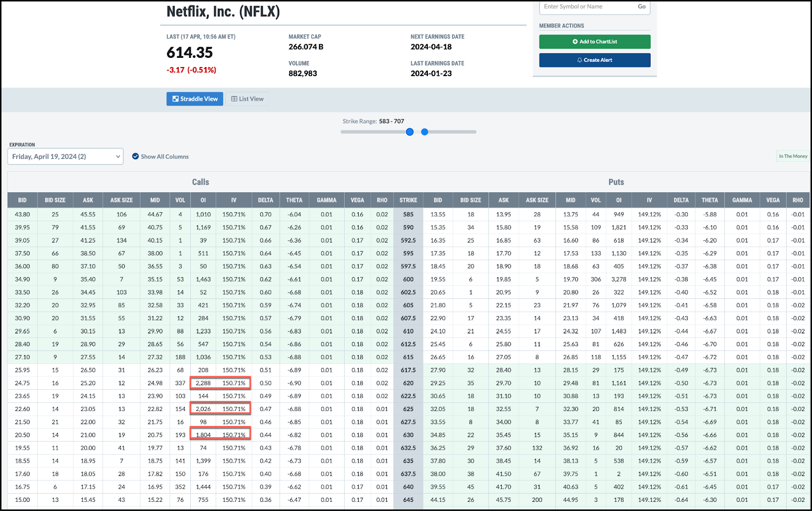Click the 630 strike cell
812x511 pixels.
[408, 435]
